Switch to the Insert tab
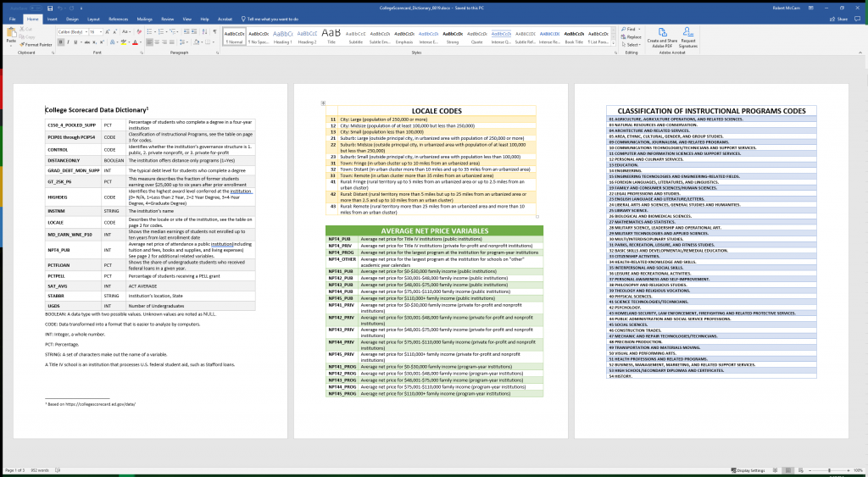The image size is (868, 477). 52,19
